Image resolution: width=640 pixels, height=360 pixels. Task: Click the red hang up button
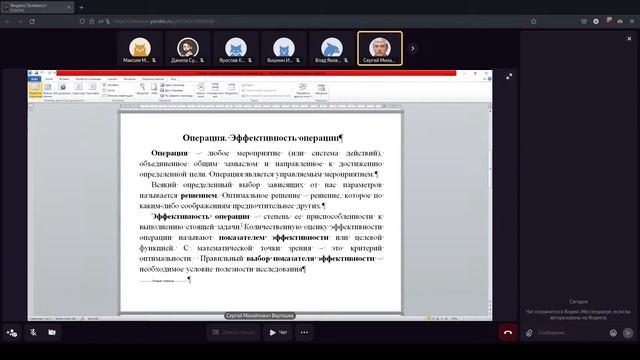click(x=508, y=333)
